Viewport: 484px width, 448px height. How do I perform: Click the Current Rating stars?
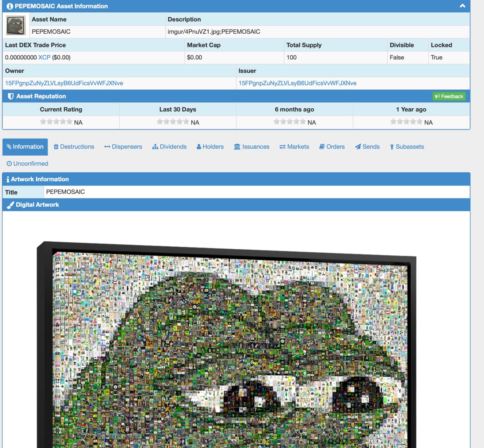point(56,122)
